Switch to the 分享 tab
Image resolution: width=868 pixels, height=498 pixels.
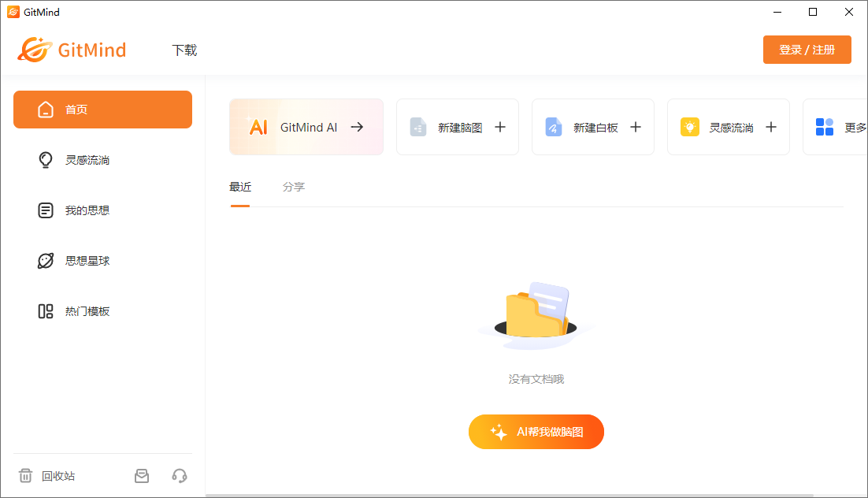coord(294,187)
